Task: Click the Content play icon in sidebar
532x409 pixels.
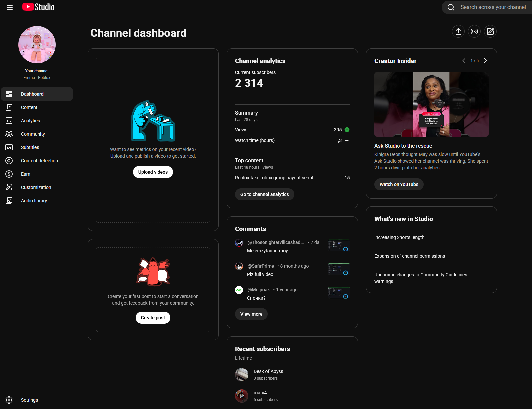Action: tap(9, 107)
